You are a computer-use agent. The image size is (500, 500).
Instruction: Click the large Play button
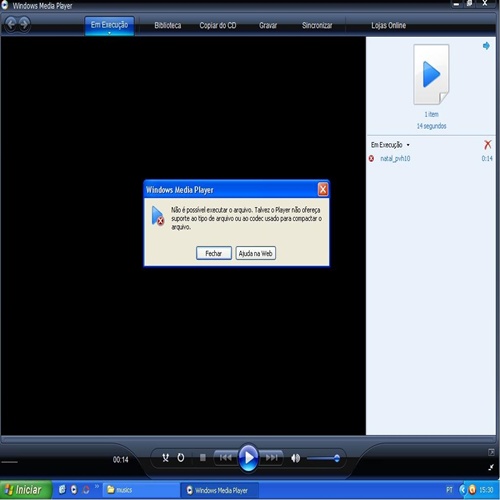[248, 458]
